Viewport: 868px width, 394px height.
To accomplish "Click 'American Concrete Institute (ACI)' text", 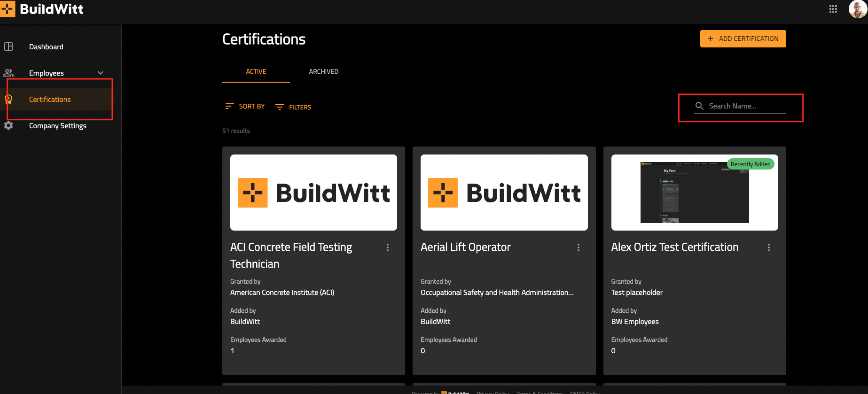I will point(282,293).
